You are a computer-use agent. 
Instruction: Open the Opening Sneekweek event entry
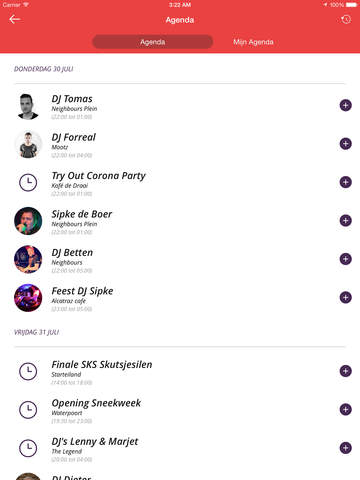click(x=180, y=410)
